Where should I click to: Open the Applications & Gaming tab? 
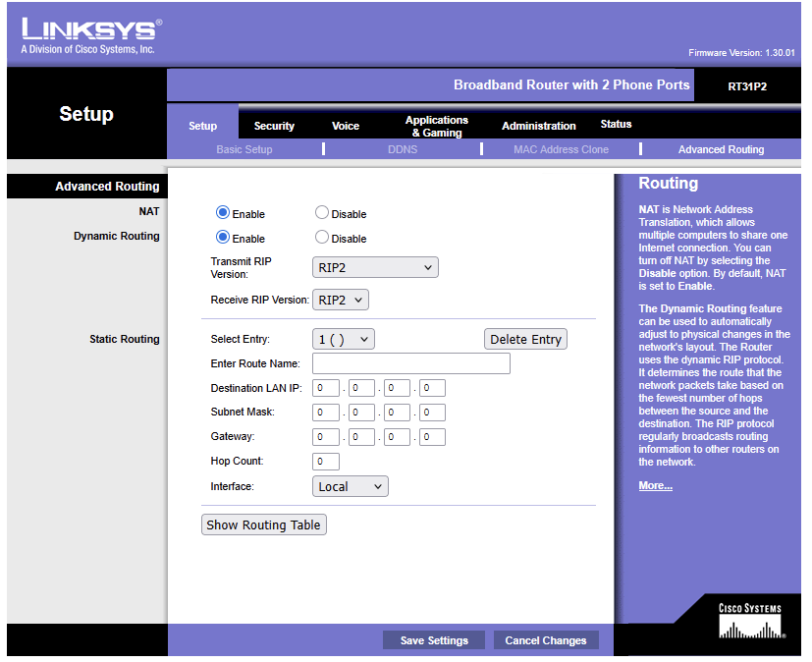tap(437, 126)
